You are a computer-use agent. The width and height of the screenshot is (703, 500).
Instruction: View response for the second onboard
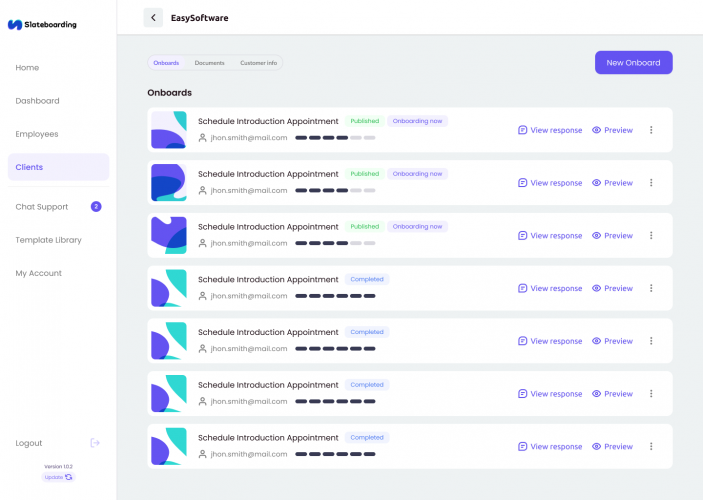coord(550,183)
